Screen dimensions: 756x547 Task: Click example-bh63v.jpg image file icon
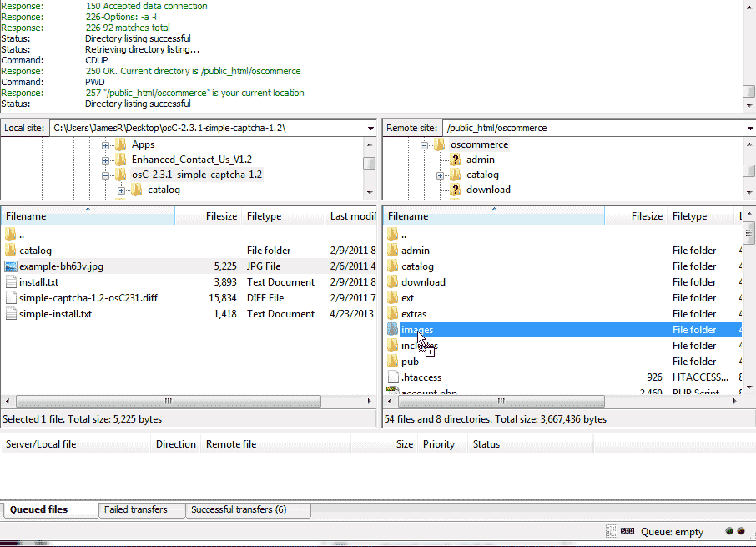11,266
